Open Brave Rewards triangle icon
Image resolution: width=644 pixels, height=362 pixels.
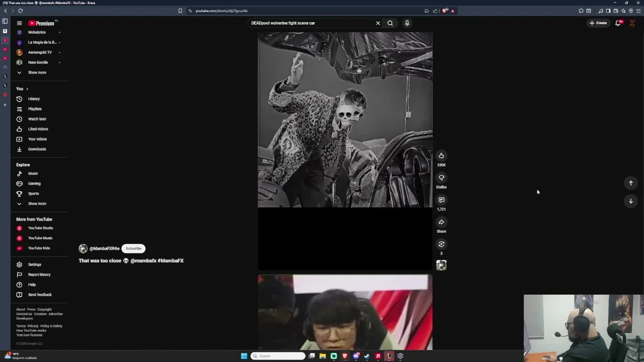(452, 11)
